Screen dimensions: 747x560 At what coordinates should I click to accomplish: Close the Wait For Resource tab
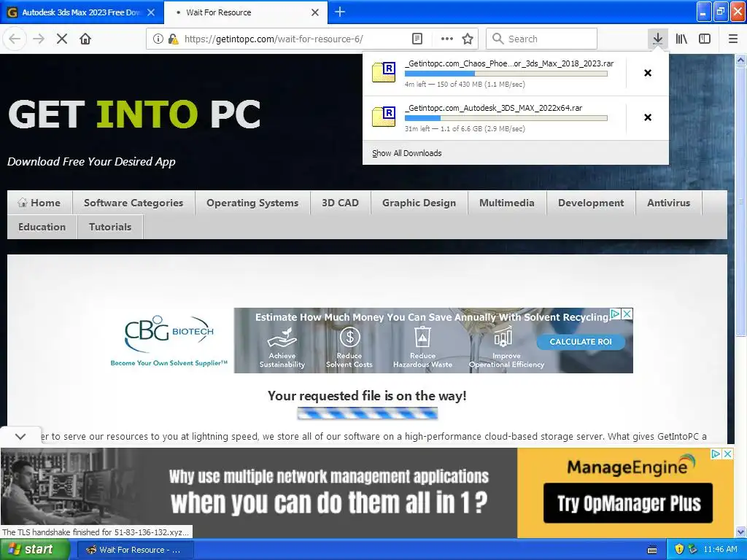315,12
